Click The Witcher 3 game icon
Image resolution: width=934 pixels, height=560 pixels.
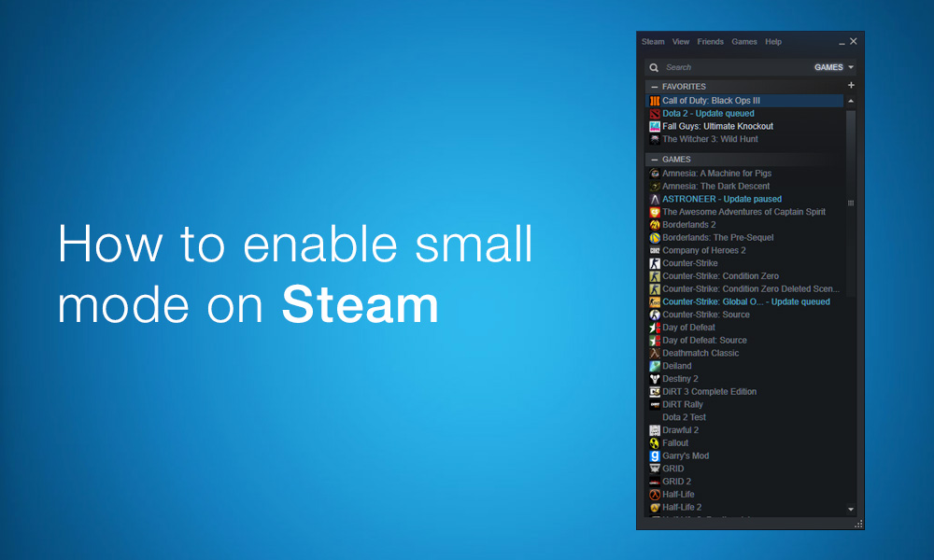click(x=655, y=139)
